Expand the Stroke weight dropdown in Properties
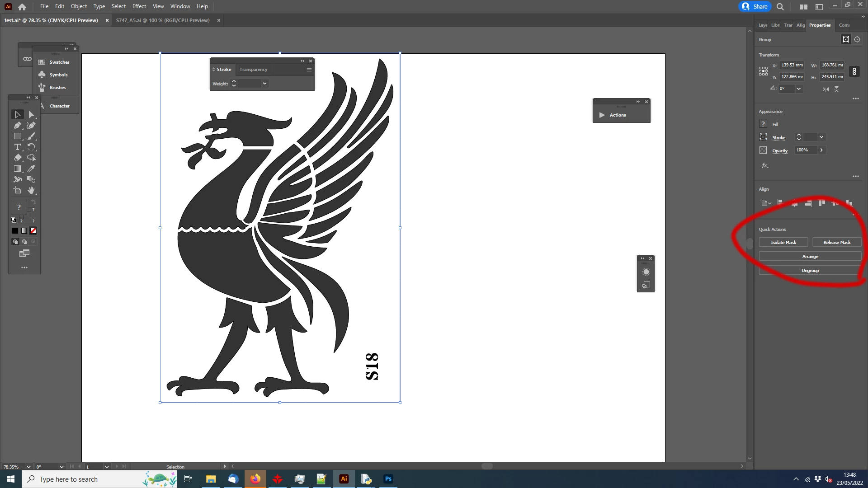 coord(821,137)
